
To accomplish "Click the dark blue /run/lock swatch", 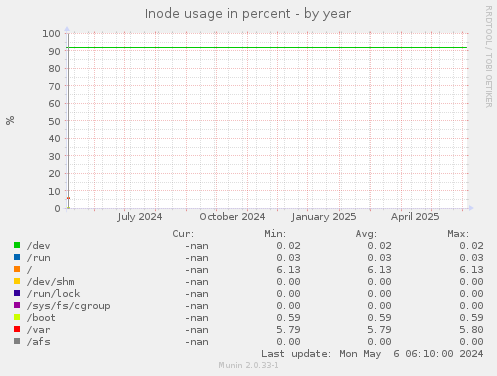I will (x=17, y=293).
